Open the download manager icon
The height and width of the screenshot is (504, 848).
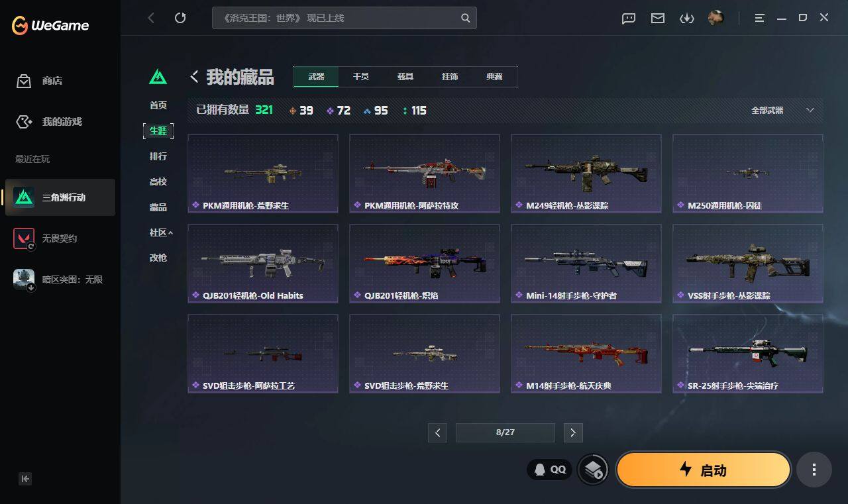[687, 19]
